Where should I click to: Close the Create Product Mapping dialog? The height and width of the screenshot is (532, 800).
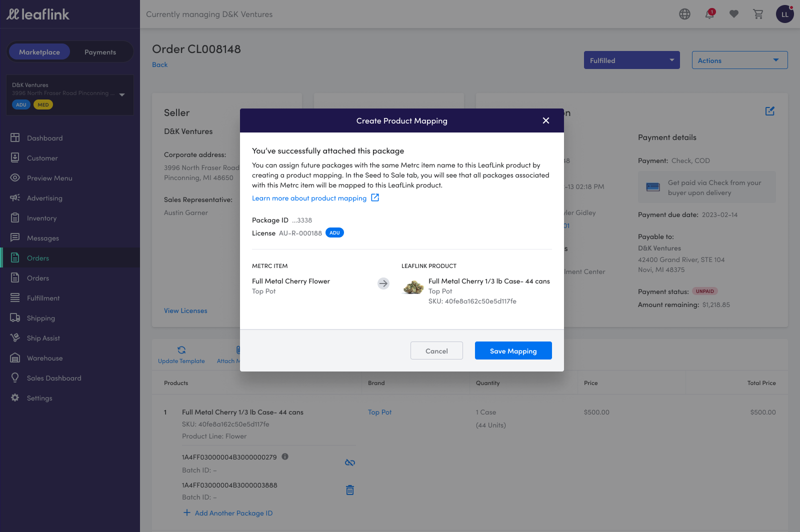click(x=546, y=120)
